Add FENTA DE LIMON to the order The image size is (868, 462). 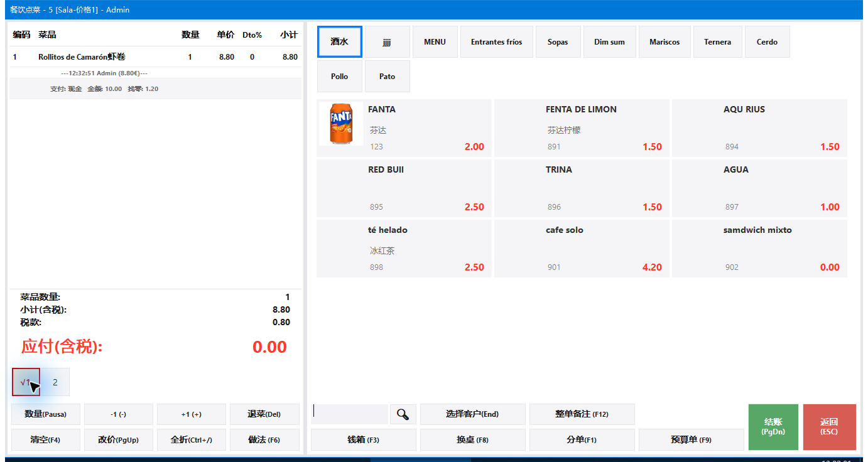coord(582,128)
